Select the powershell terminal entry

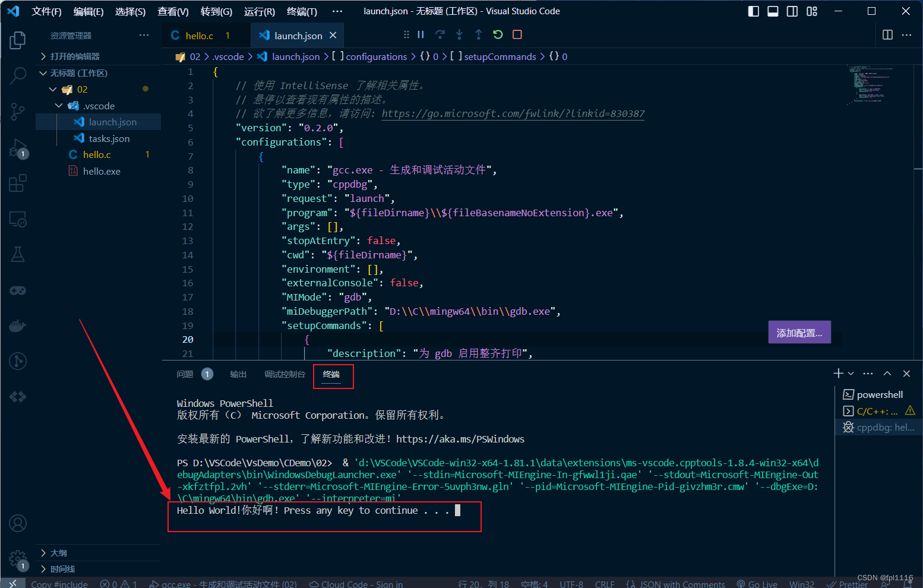[878, 394]
